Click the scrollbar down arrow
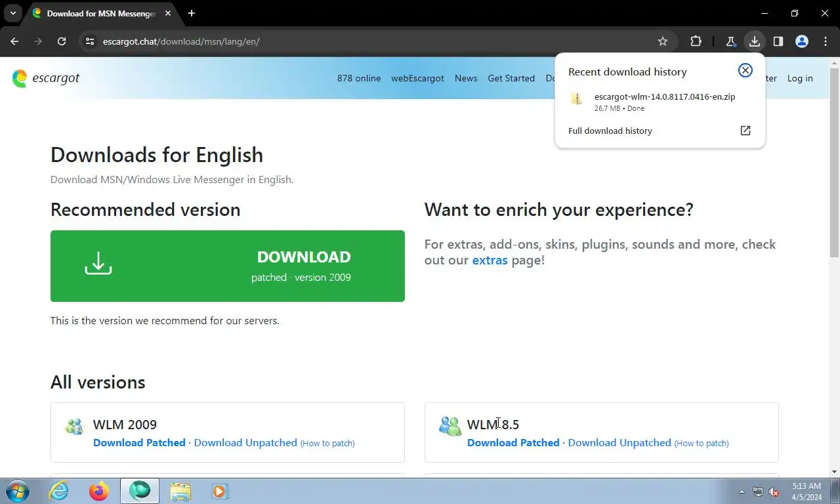Image resolution: width=840 pixels, height=504 pixels. 834,471
